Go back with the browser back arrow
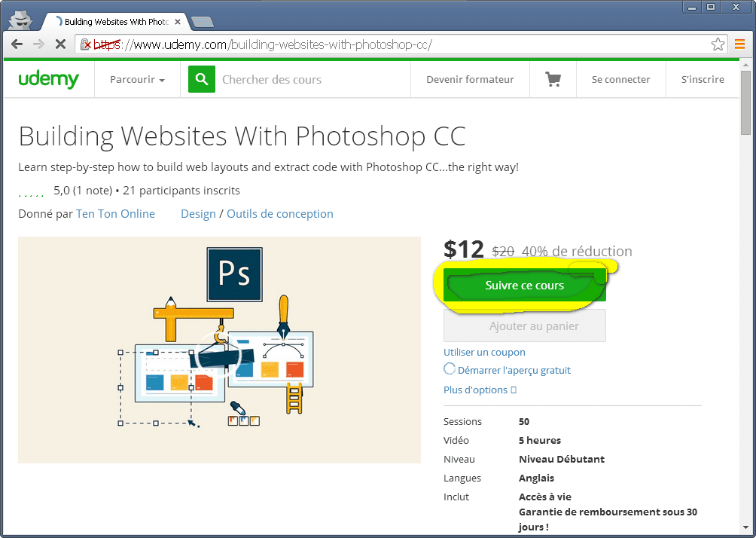756x538 pixels. click(17, 44)
